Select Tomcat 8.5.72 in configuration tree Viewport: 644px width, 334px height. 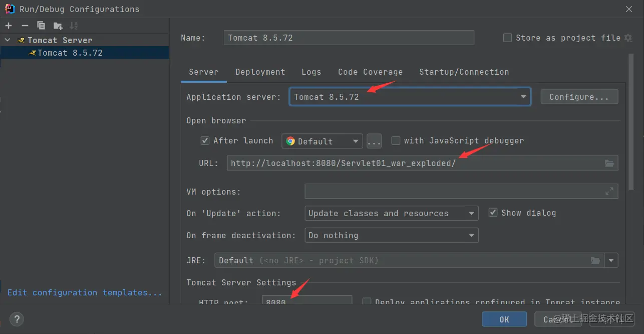click(70, 53)
